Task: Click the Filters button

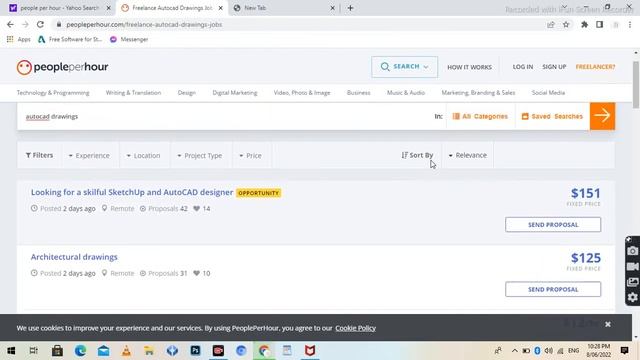Action: coord(39,155)
